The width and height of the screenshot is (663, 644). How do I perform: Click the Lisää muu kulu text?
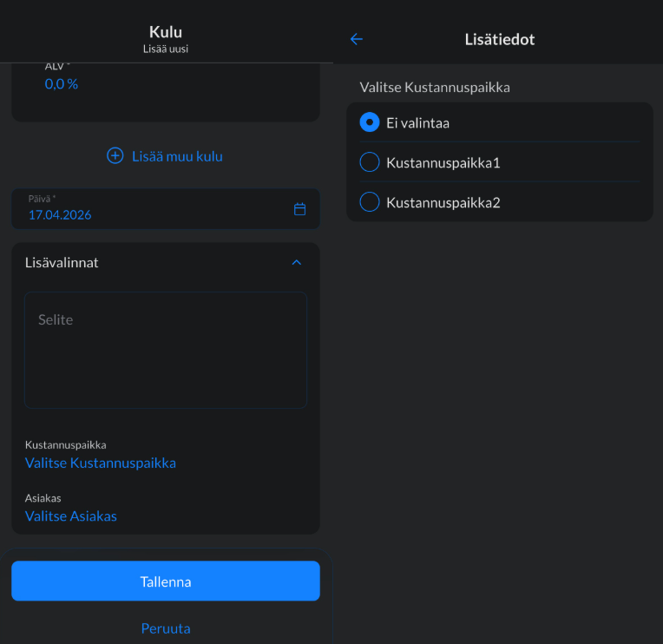pos(177,156)
